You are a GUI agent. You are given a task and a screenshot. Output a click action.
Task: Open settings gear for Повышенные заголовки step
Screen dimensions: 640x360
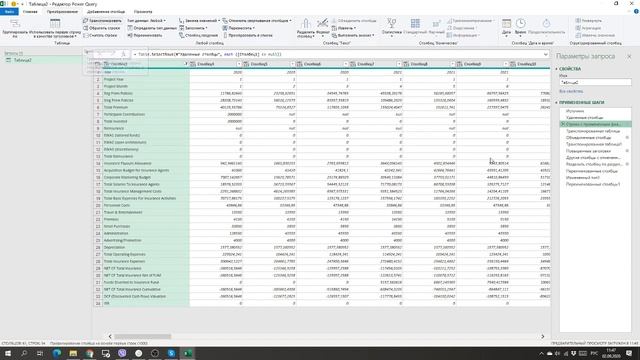coord(627,151)
